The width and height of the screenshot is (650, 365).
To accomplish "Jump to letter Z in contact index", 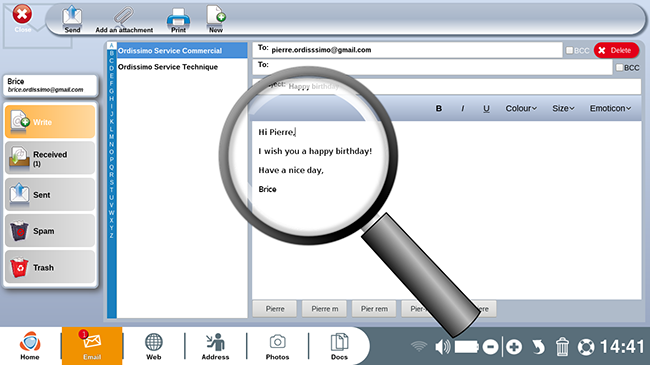I will 111,236.
